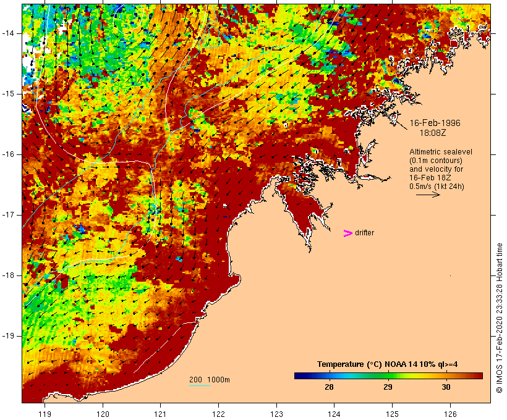Click the cyan 200m bathymetry legend line
Screen dimensions: 507x420
pyautogui.click(x=200, y=385)
